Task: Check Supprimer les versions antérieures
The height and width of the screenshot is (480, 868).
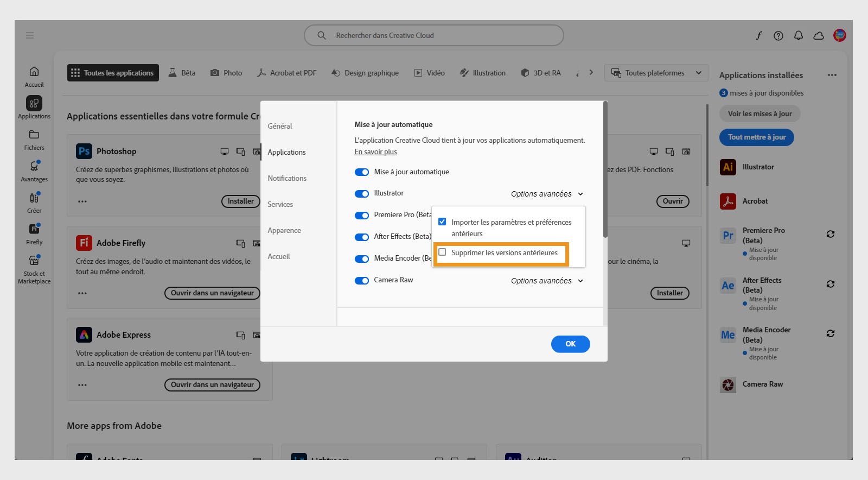Action: [x=442, y=252]
